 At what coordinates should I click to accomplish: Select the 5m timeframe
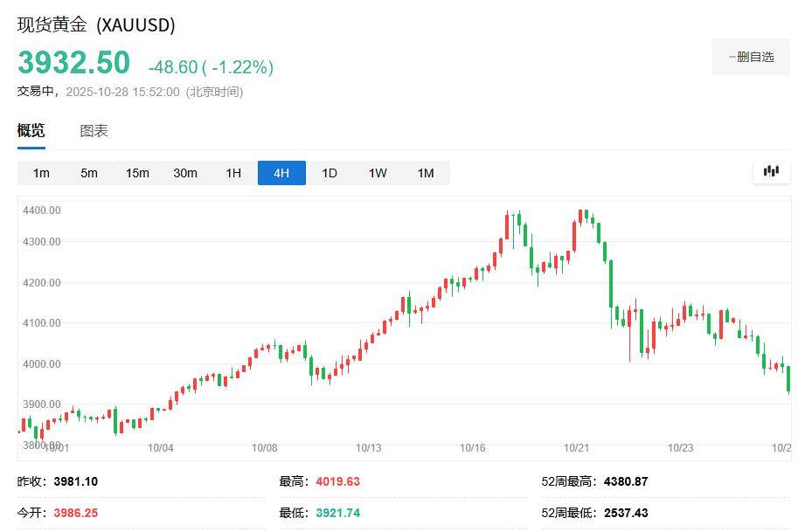[x=89, y=173]
